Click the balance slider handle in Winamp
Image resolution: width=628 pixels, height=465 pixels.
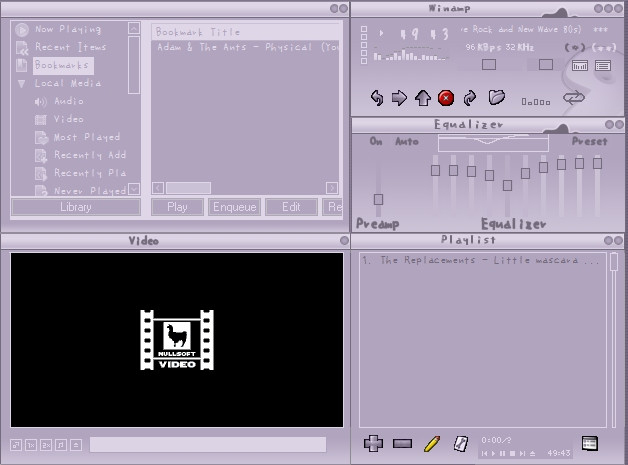tap(545, 64)
